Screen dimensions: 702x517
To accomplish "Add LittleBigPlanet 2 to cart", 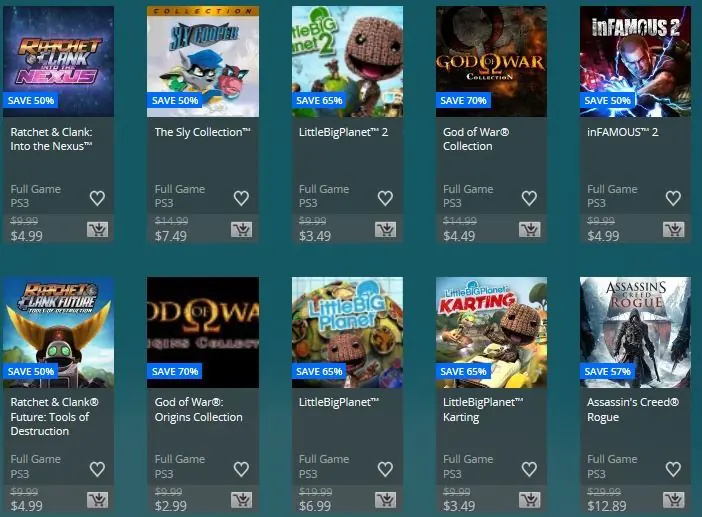I will click(x=385, y=230).
